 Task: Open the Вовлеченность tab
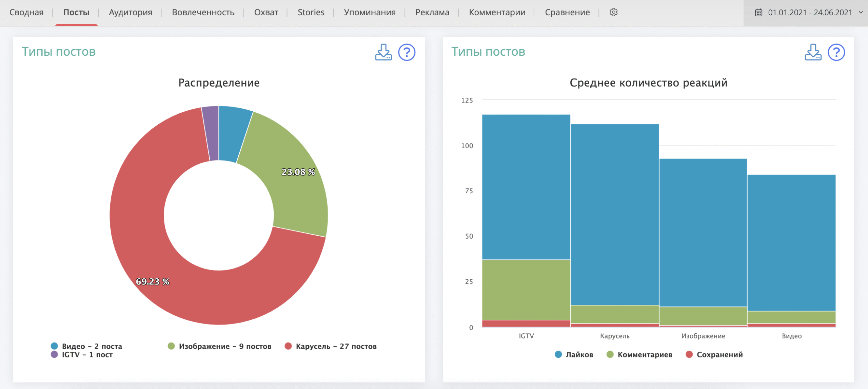coord(203,13)
